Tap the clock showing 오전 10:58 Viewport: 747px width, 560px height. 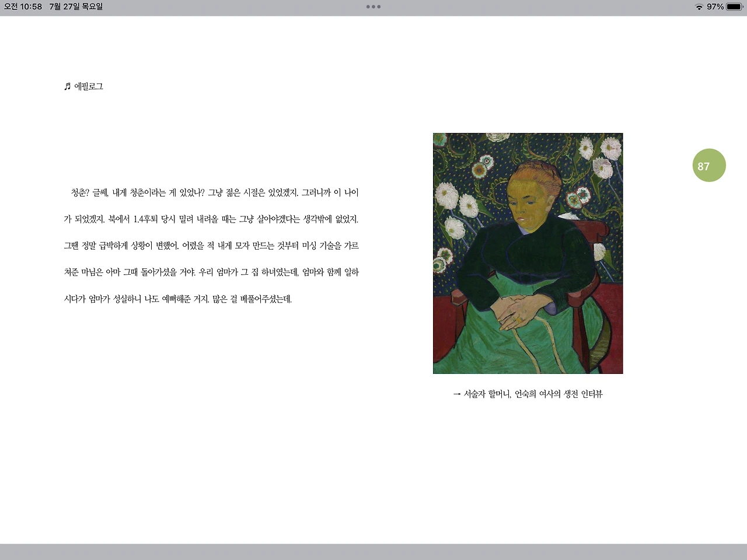[x=23, y=6]
